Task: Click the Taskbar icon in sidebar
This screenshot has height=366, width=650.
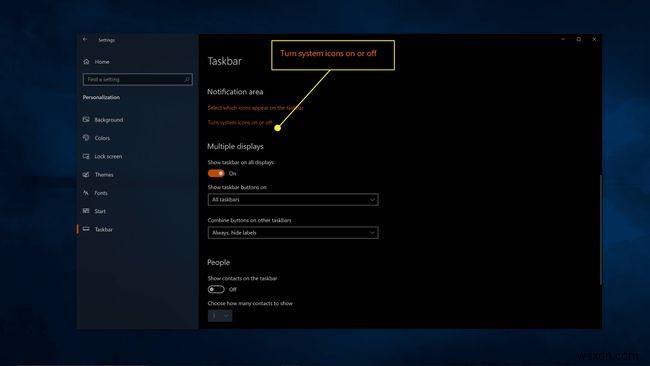Action: (x=86, y=229)
